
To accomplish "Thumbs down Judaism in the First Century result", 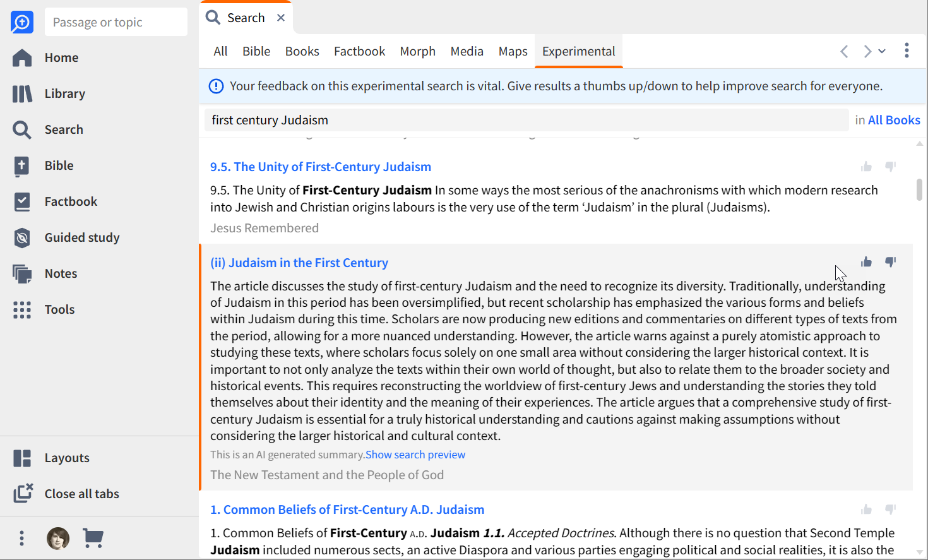I will tap(890, 262).
